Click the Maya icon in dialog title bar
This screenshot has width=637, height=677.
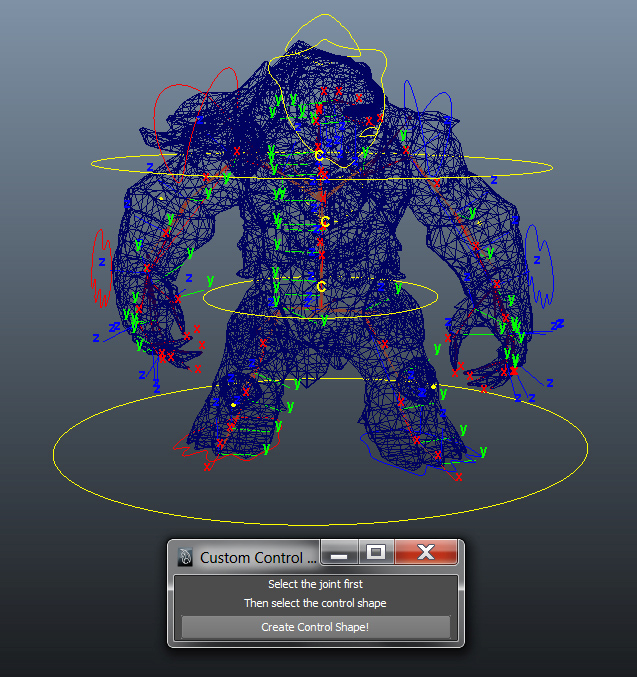click(x=185, y=557)
